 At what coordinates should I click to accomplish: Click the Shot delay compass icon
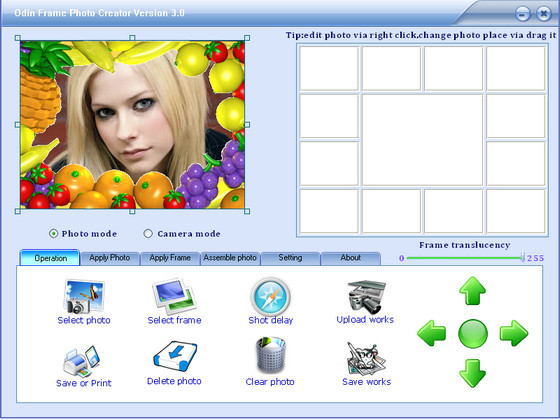pos(270,297)
